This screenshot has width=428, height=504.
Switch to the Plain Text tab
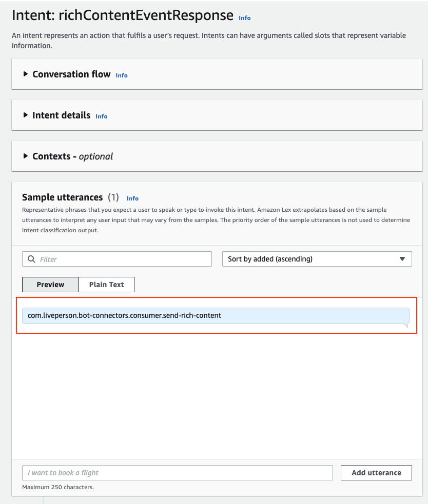click(107, 285)
